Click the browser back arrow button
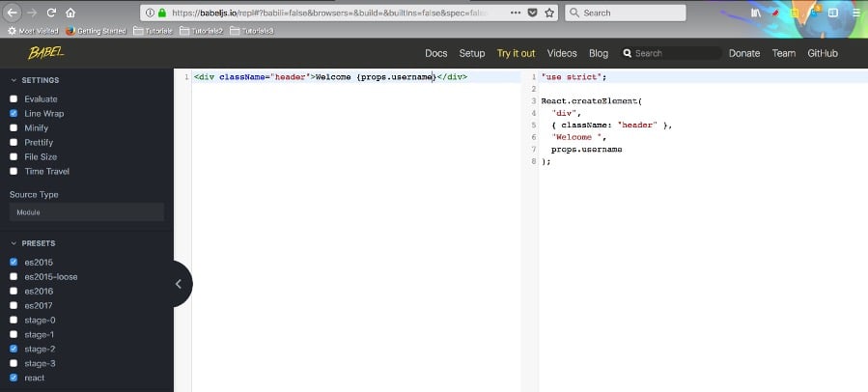The width and height of the screenshot is (868, 392). (13, 13)
